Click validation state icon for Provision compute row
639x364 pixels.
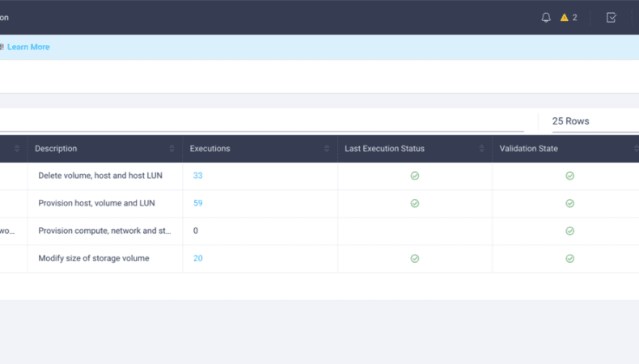click(569, 231)
